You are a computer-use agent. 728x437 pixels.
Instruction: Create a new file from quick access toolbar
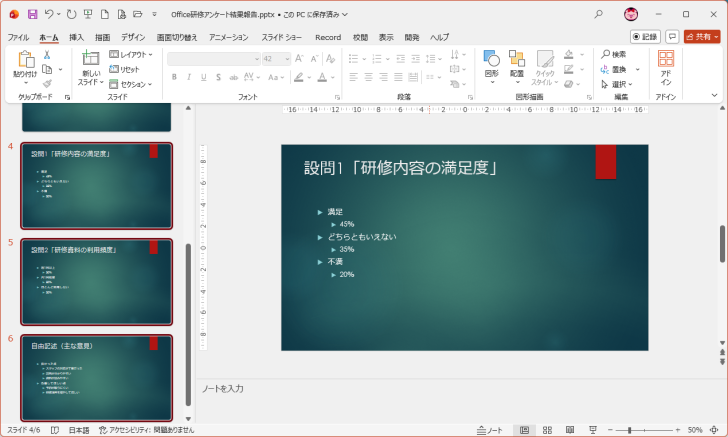pyautogui.click(x=105, y=14)
